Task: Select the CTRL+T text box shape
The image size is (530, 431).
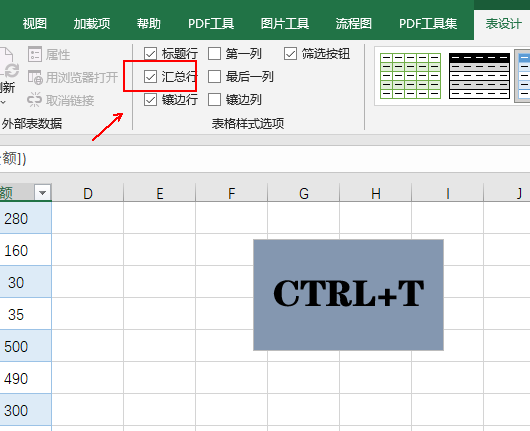Action: click(x=348, y=295)
